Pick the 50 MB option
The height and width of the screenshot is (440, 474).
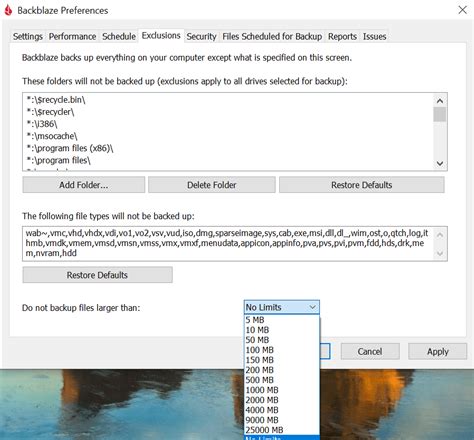[282, 340]
